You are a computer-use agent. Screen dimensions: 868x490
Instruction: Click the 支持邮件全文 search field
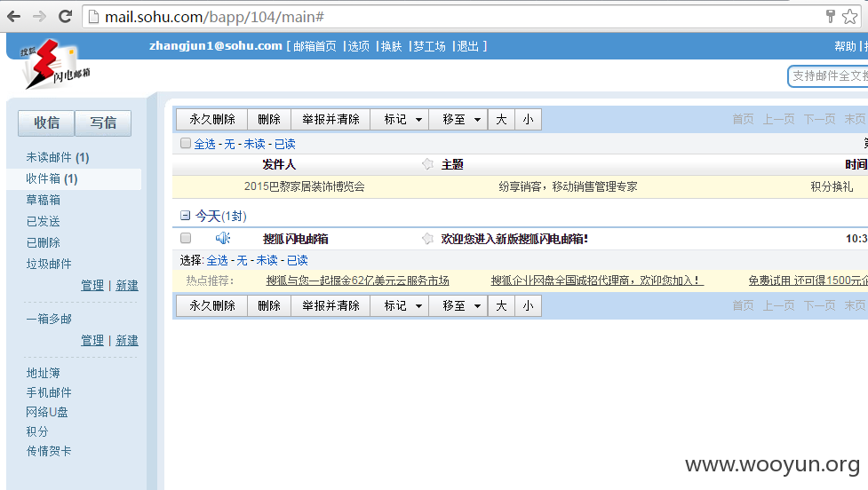[x=829, y=75]
